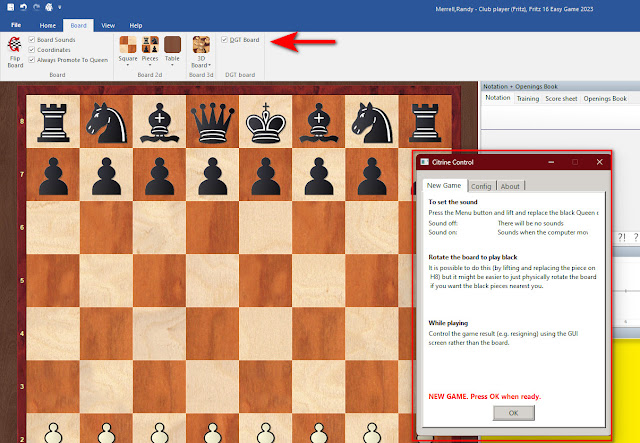Toggle the Board Sounds checkbox
The height and width of the screenshot is (443, 640).
click(31, 40)
